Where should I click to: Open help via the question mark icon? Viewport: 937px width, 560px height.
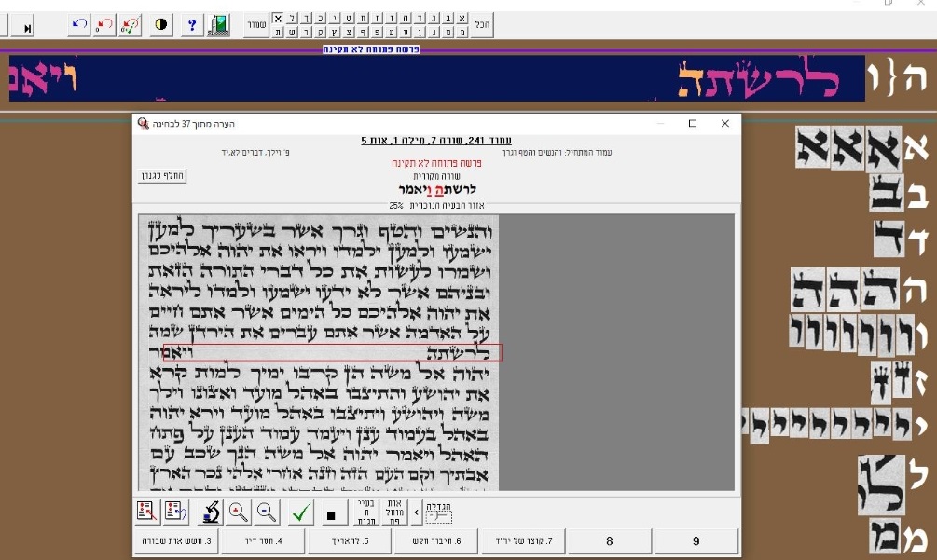(x=193, y=25)
